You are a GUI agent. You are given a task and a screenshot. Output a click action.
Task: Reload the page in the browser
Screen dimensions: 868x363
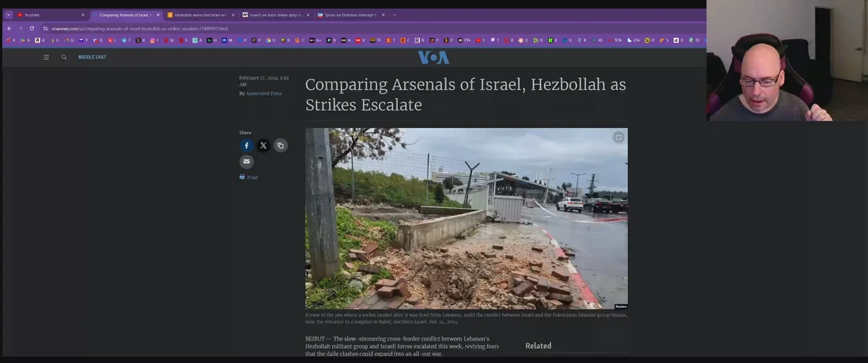point(31,28)
